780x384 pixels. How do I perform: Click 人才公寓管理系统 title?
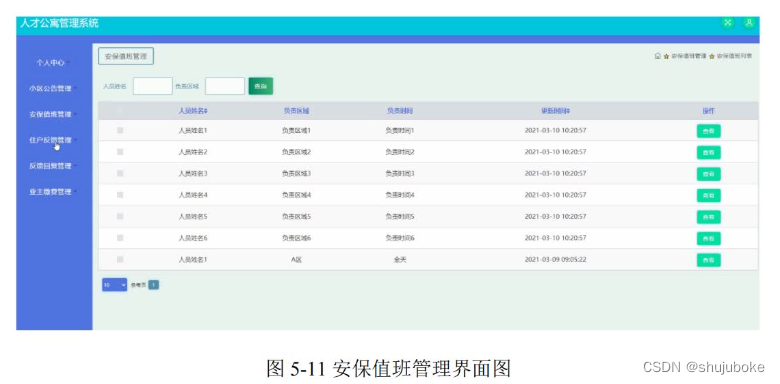59,23
